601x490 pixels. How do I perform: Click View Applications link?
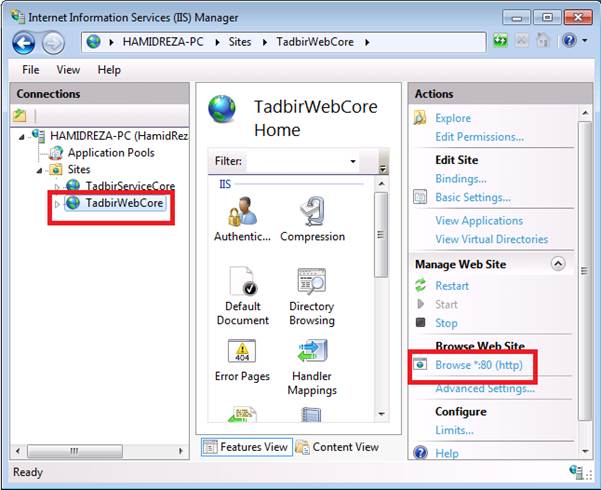click(479, 220)
